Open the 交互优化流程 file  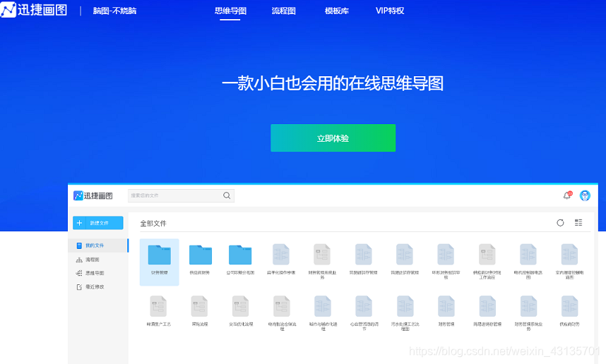coord(240,311)
